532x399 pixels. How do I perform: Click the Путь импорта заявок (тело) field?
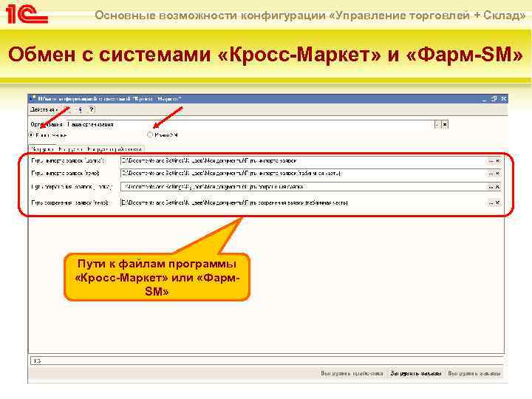(x=304, y=174)
